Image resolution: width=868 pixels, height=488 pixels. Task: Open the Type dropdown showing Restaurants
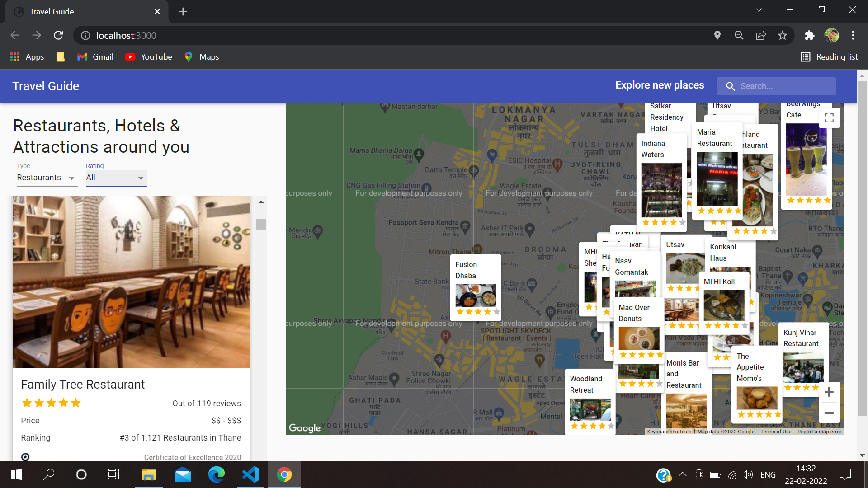pos(47,178)
